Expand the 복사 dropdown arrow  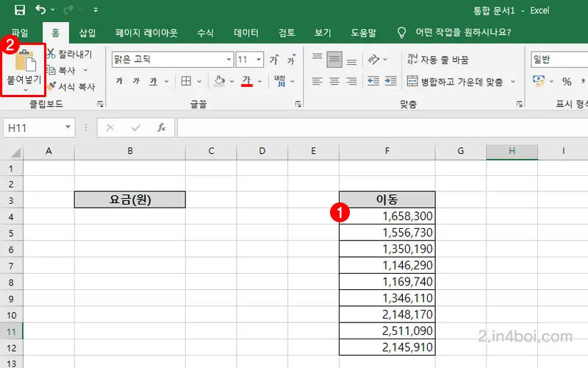85,70
